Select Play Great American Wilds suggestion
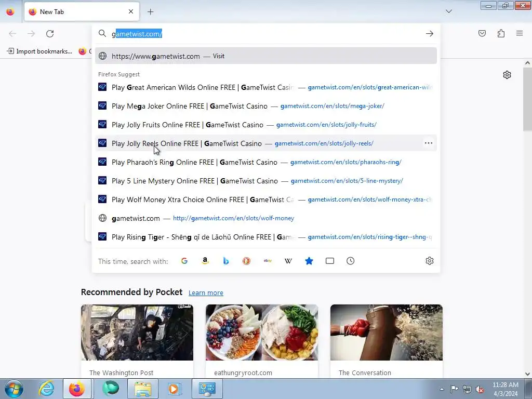 pos(266,87)
